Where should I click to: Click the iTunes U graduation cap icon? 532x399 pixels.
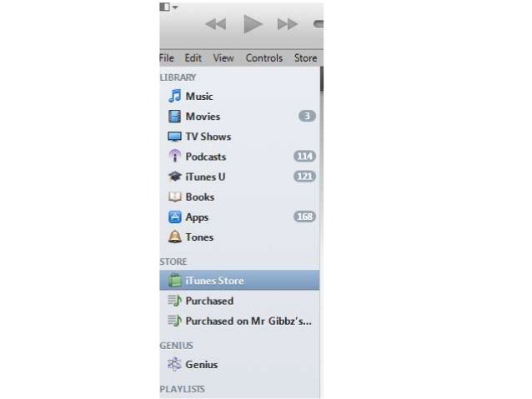[x=175, y=177]
